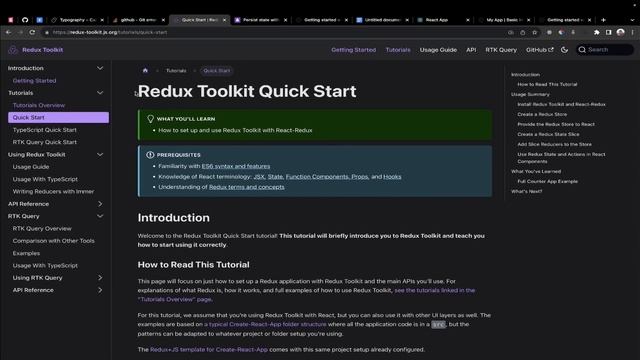
Task: Jump to Full Counter App Example
Action: [547, 181]
